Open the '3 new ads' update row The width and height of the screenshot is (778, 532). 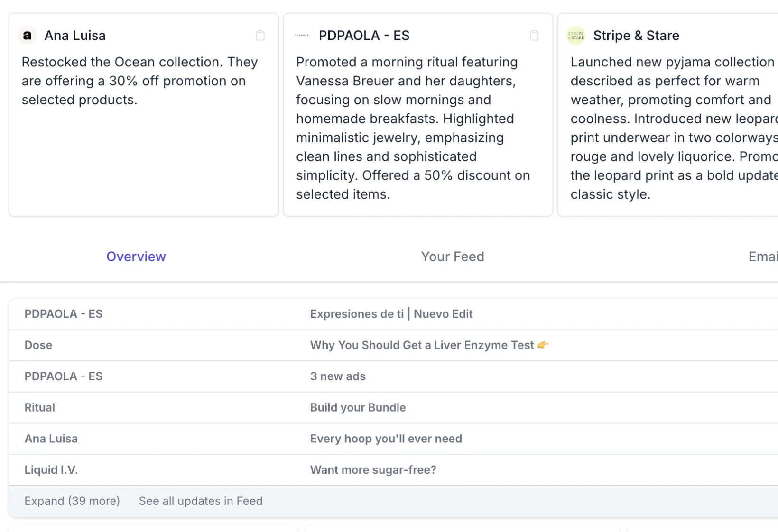pos(338,376)
